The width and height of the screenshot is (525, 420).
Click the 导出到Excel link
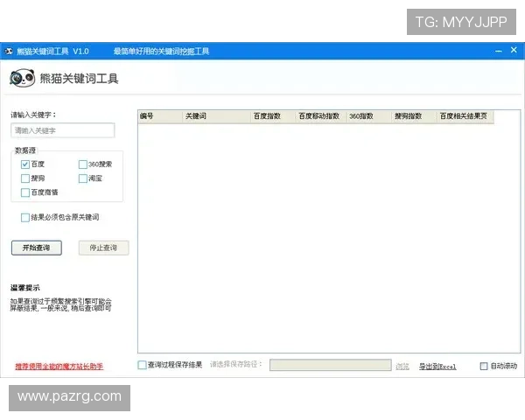[437, 367]
